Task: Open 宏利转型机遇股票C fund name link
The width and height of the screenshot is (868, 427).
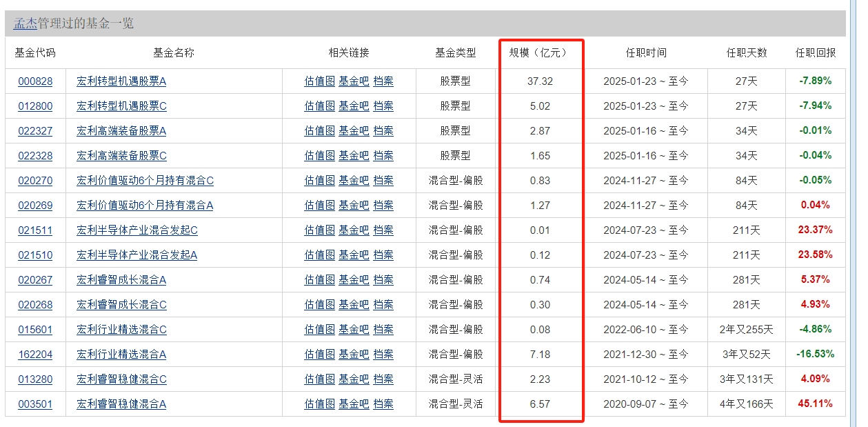Action: click(x=121, y=106)
